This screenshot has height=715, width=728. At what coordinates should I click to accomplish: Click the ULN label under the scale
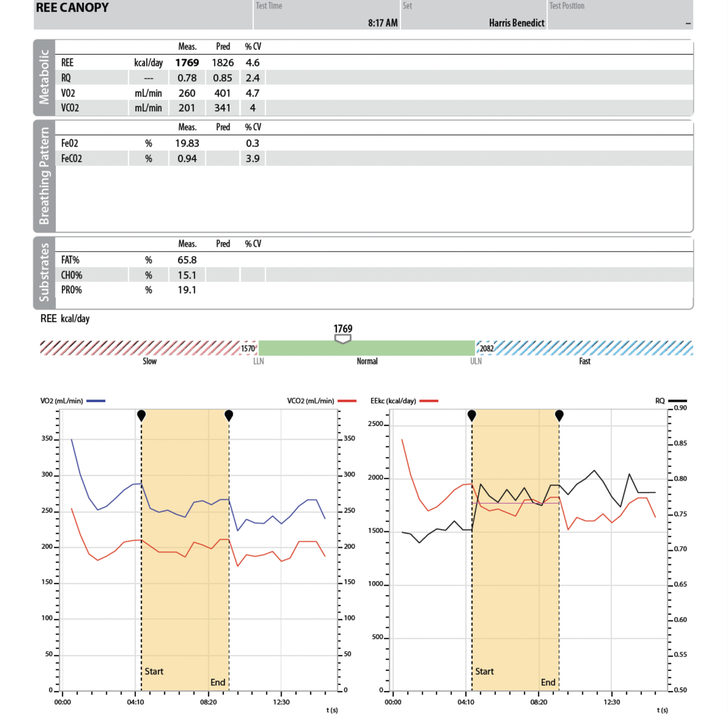tap(476, 361)
